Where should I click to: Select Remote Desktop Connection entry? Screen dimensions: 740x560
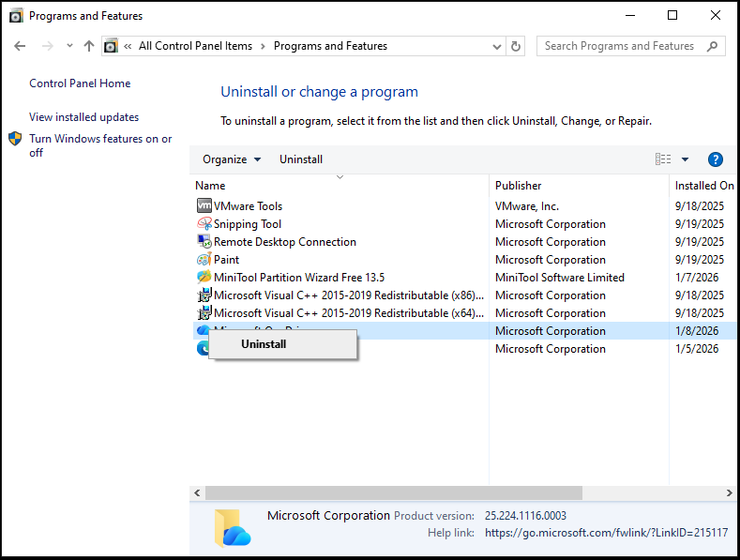(284, 242)
